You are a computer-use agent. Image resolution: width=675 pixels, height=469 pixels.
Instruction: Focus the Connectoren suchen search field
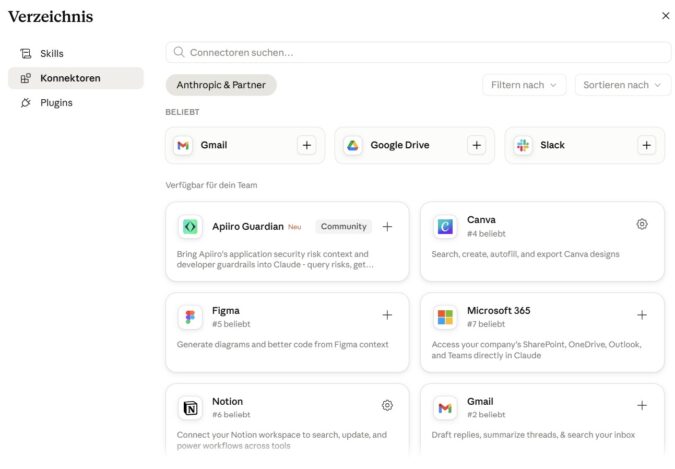[x=418, y=52]
